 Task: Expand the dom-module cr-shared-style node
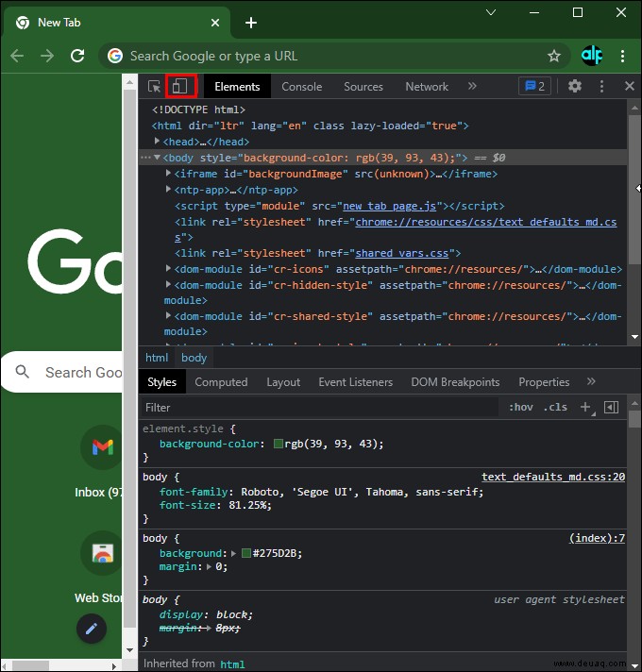point(168,315)
